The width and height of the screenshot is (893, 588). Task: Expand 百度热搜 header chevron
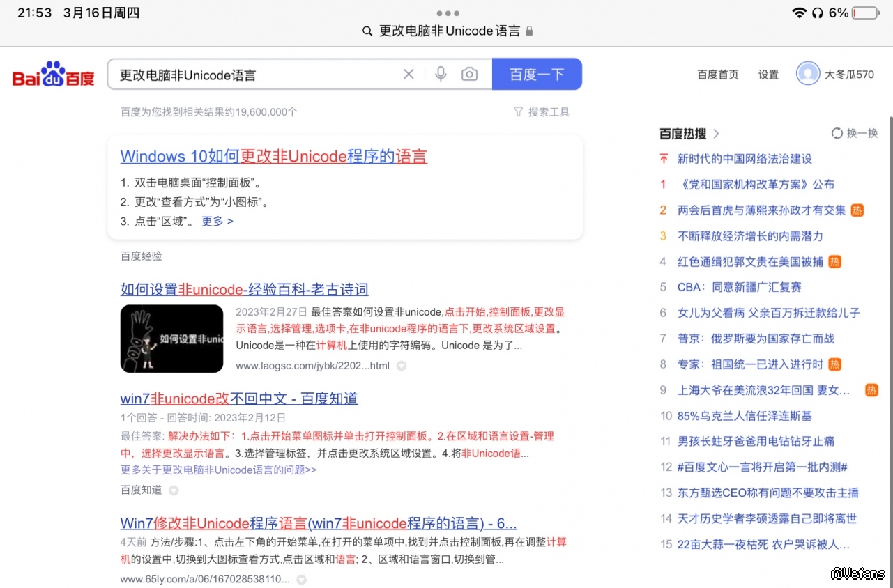click(717, 134)
